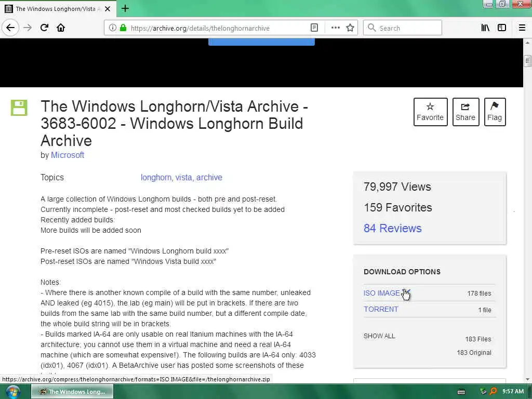Click the 159 Favorites text
The width and height of the screenshot is (532, 399).
pos(398,208)
